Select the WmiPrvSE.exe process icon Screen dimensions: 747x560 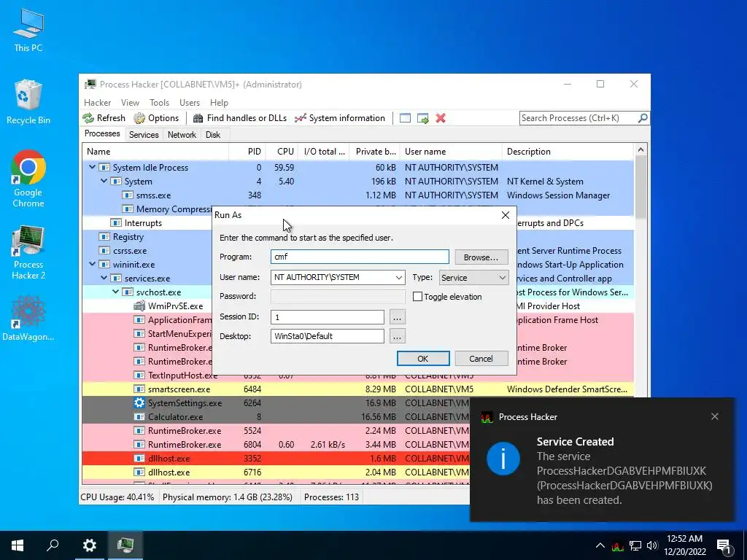pos(139,306)
